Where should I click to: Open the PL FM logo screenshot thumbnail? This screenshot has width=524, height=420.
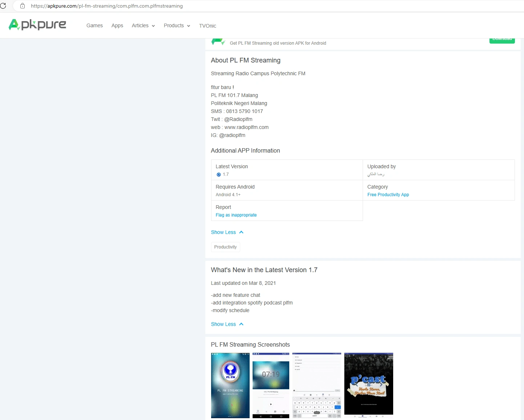coord(230,385)
